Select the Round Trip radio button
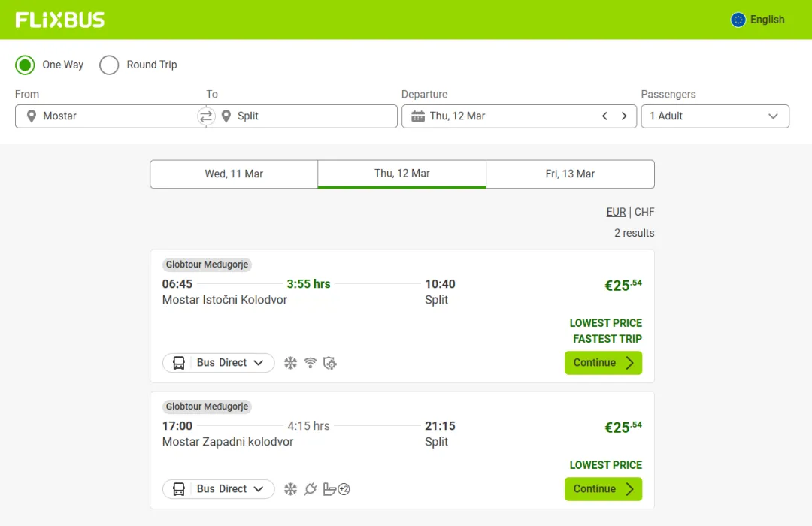The height and width of the screenshot is (526, 812). (109, 65)
